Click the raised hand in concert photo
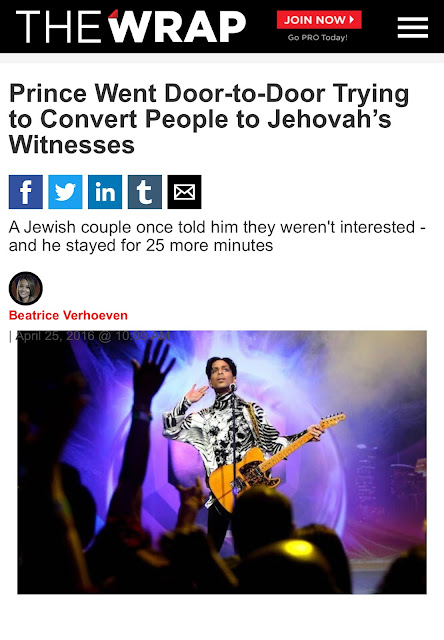 tap(154, 369)
